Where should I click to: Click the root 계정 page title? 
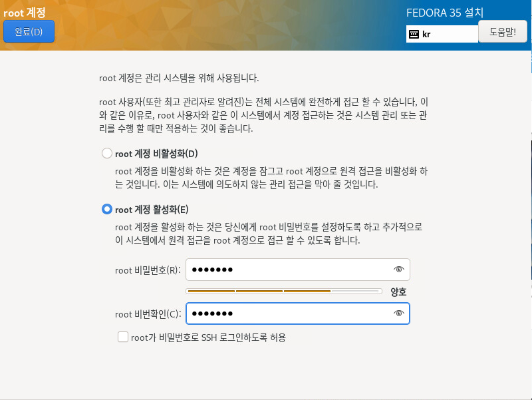click(x=25, y=13)
